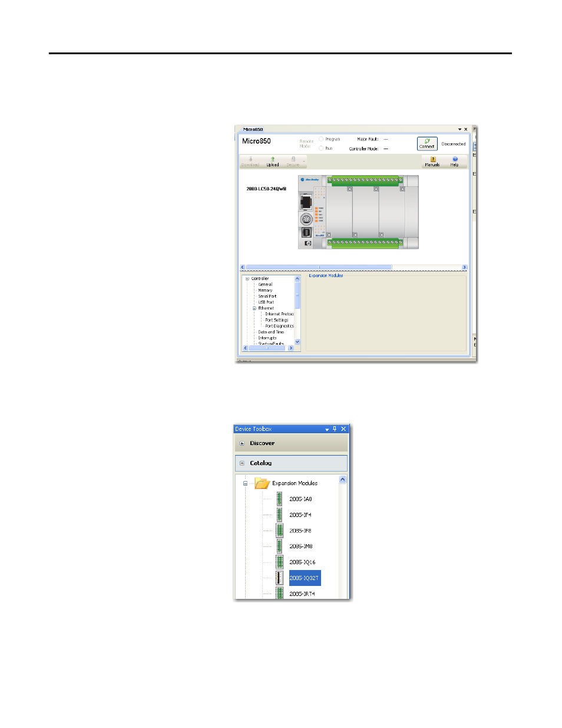Click the 2085-IQ32T module icon

[280, 578]
